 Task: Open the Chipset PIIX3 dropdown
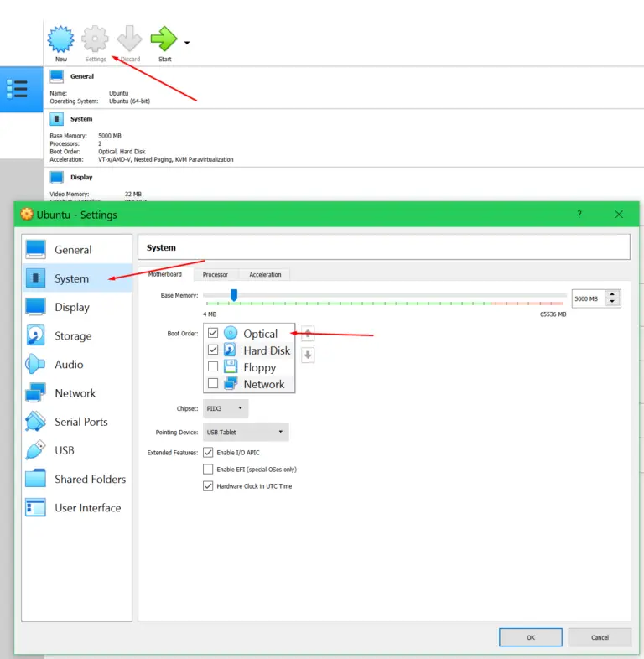[226, 408]
